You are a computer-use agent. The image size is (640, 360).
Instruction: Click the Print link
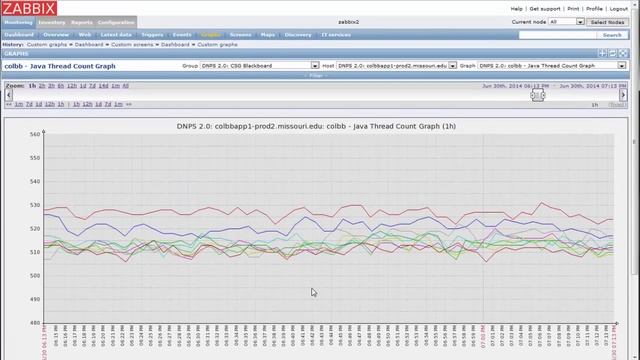coord(573,9)
